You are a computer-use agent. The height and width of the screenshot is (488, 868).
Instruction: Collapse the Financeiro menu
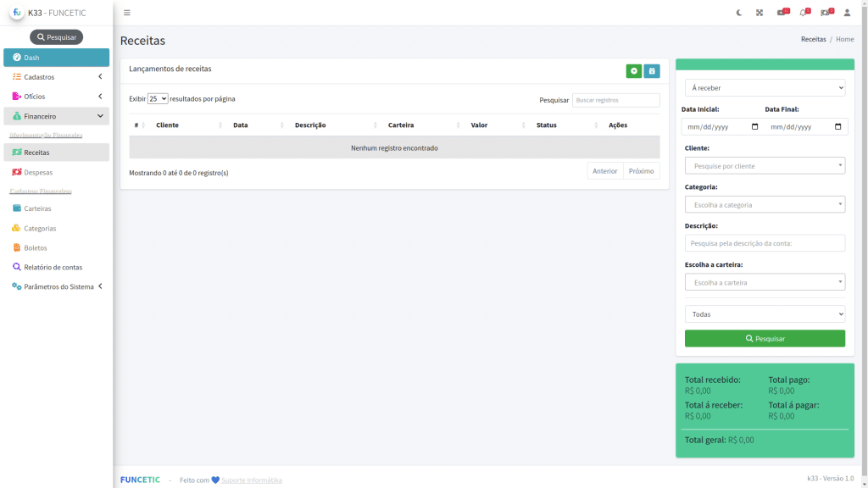coord(57,116)
